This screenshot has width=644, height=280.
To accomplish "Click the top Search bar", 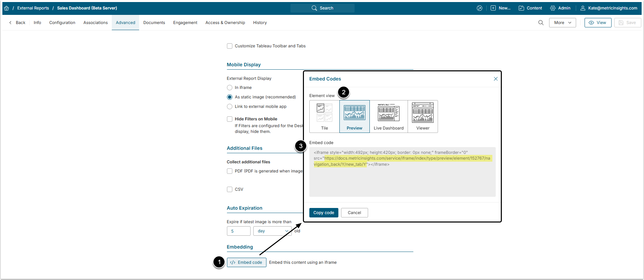I will [x=323, y=8].
